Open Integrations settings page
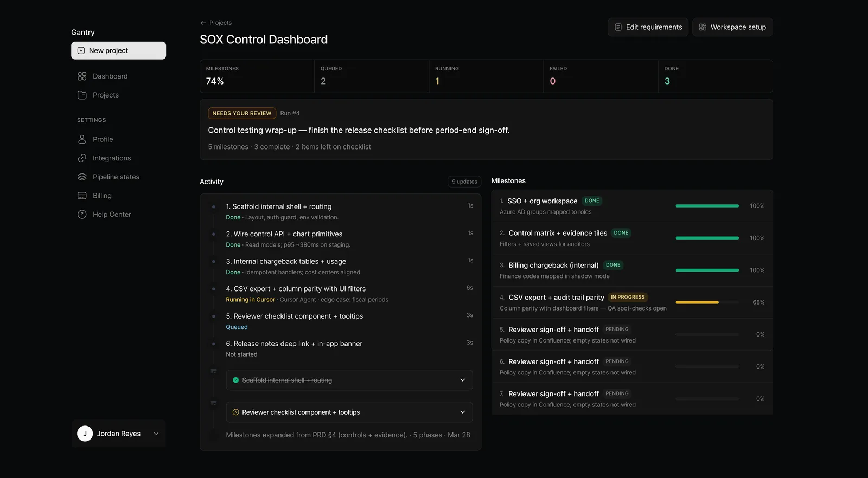 112,158
